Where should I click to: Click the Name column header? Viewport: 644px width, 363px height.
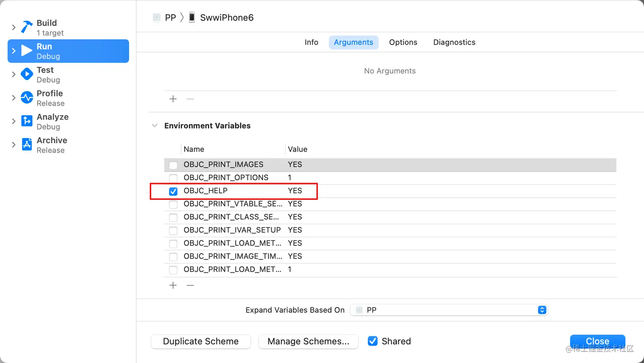tap(194, 149)
